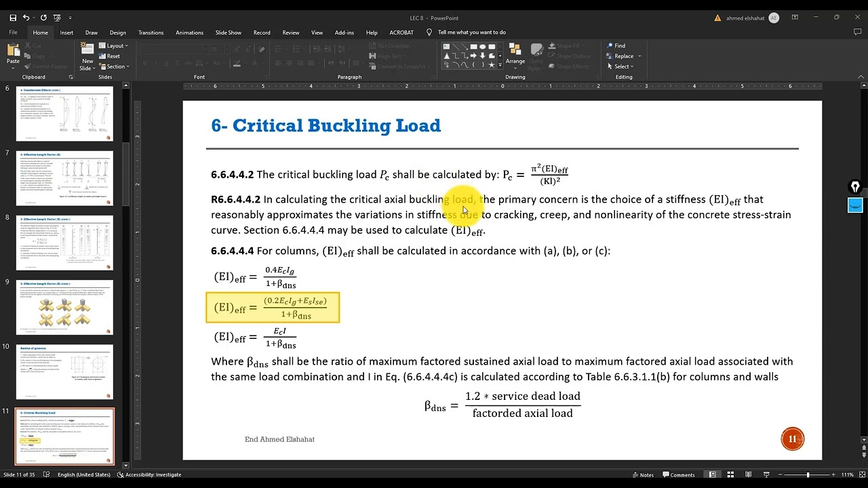The height and width of the screenshot is (488, 868).
Task: Click the Undo arrow icon
Action: 26,18
